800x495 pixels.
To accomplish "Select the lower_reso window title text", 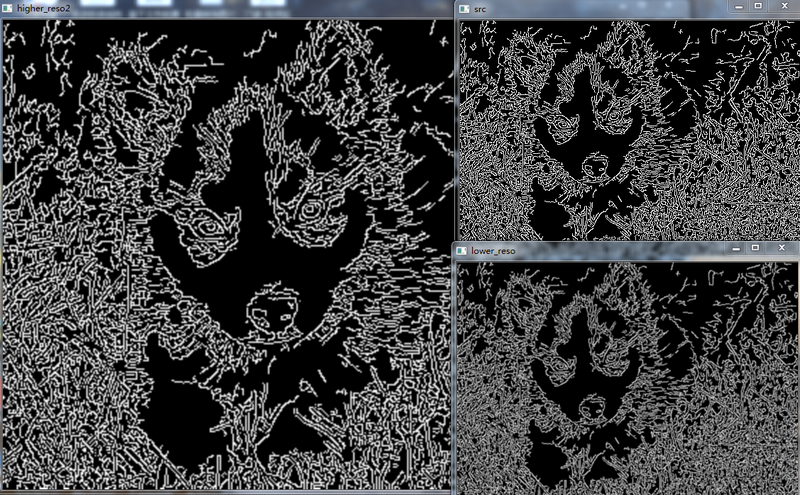I will pos(493,251).
